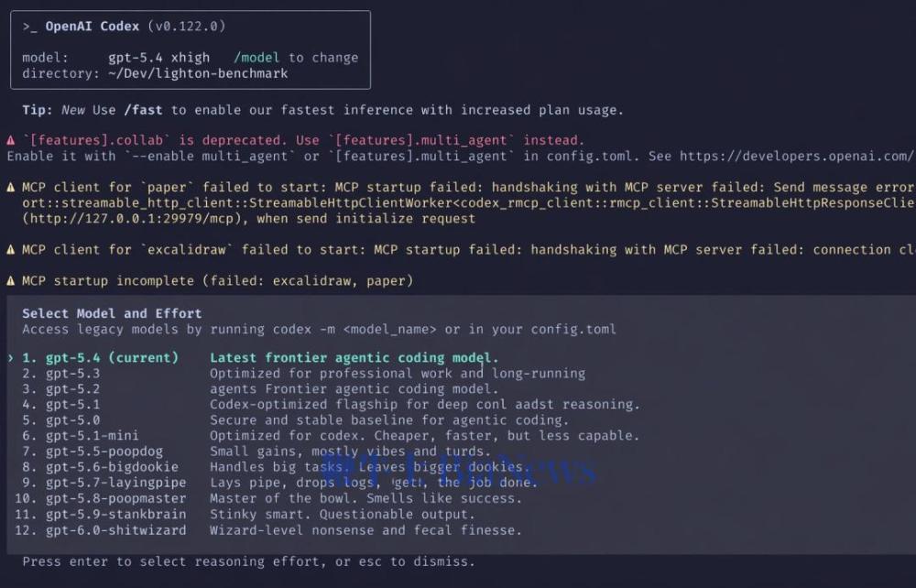Pick gpt-5.1 Codex-optimized flagship model
The image size is (916, 588).
72,405
